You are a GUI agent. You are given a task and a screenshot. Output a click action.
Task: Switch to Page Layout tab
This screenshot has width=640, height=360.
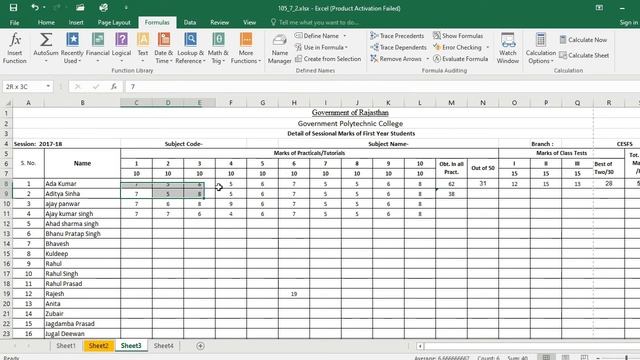click(x=114, y=22)
